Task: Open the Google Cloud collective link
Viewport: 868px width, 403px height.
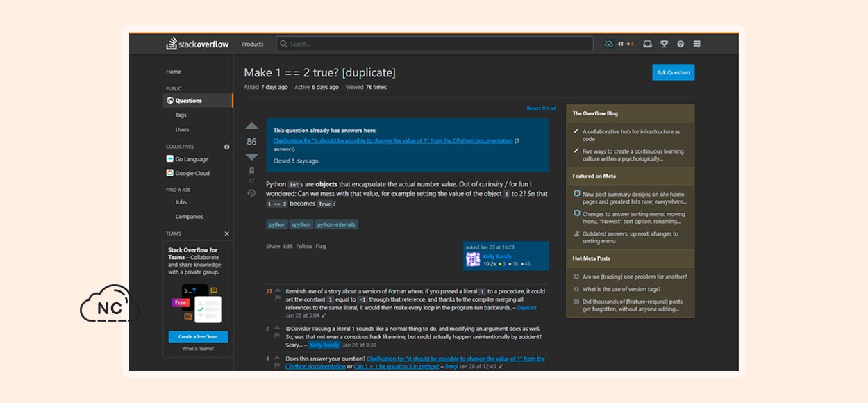Action: click(x=192, y=173)
